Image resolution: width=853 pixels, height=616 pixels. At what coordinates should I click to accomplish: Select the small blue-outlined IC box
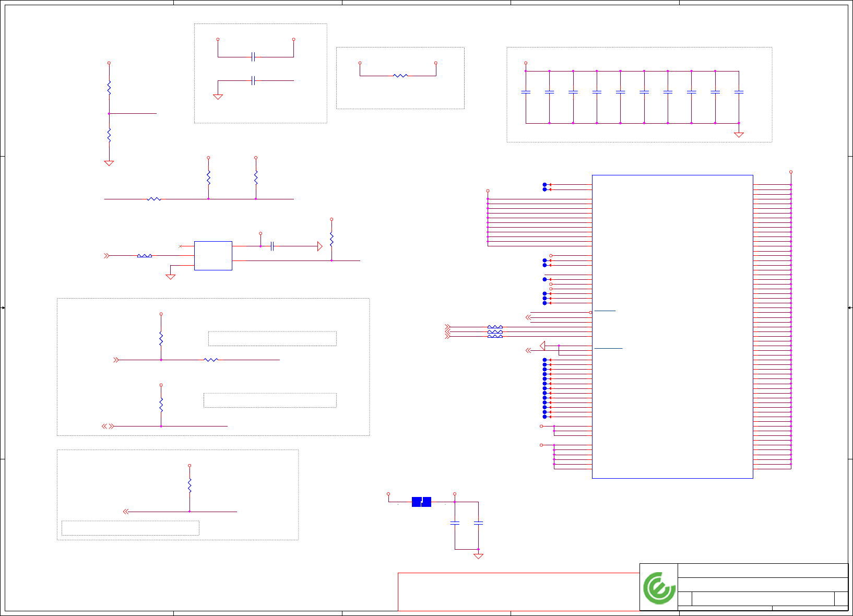pyautogui.click(x=213, y=255)
